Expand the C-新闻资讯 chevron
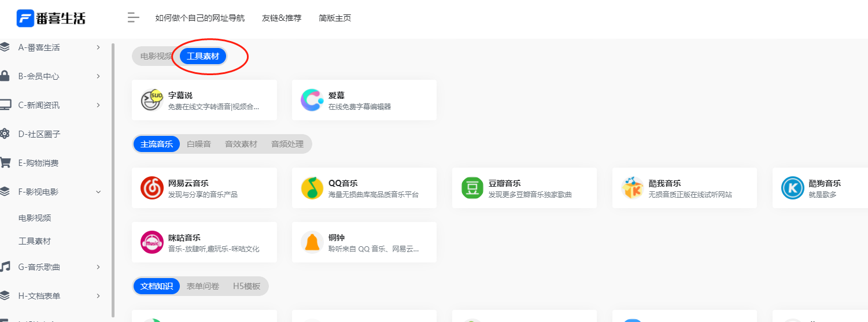Screen dimensions: 868x322 tap(98, 105)
